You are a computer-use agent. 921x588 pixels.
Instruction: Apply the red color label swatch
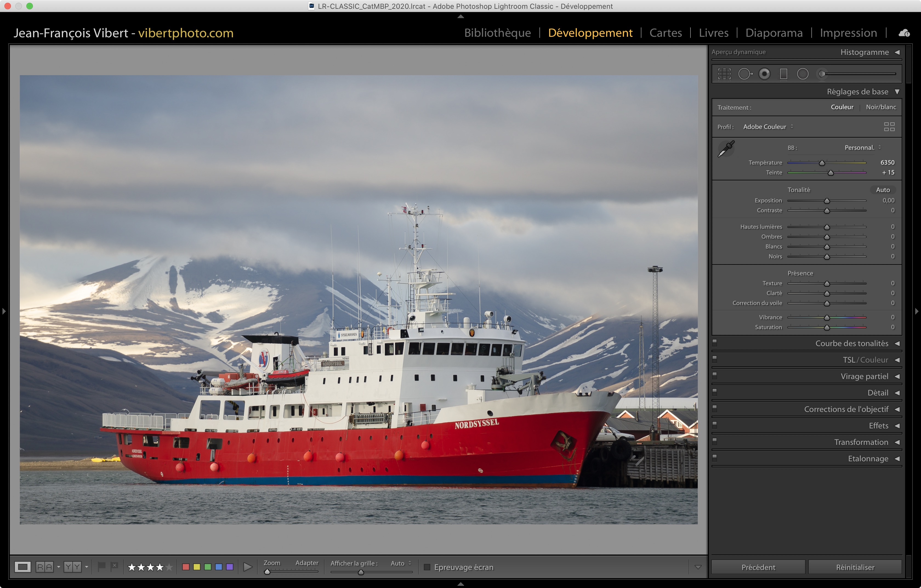pos(186,567)
